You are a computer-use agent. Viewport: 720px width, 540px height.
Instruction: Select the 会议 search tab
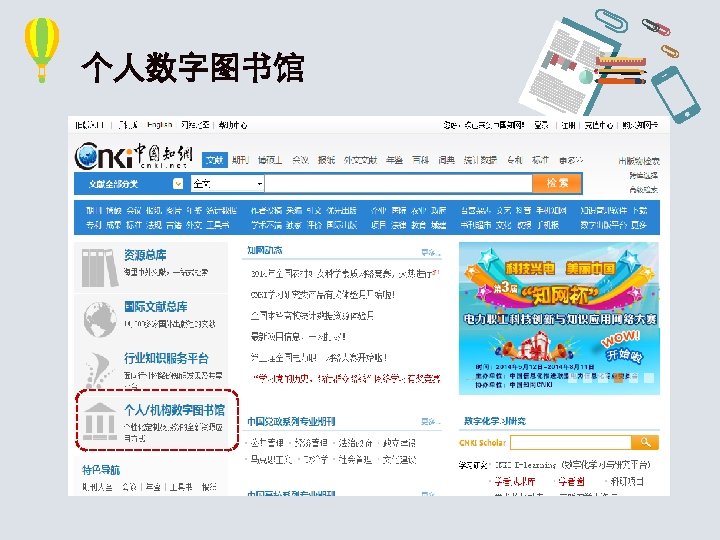click(x=300, y=160)
